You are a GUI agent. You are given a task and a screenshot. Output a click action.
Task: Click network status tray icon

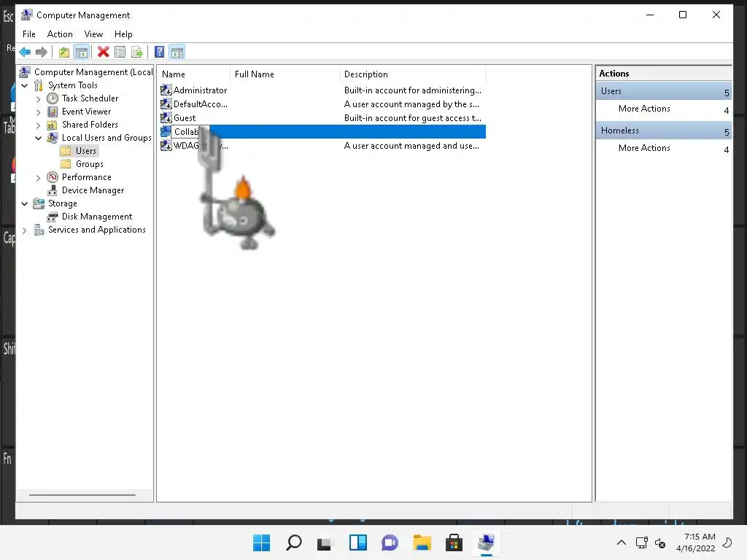(x=641, y=542)
